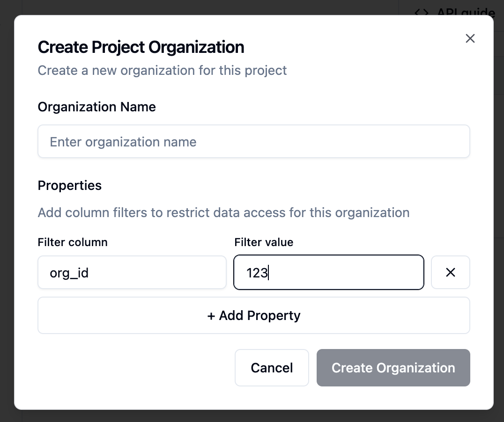Screen dimensions: 504x422
Task: Click the Create Project Organization title
Action: click(x=141, y=47)
